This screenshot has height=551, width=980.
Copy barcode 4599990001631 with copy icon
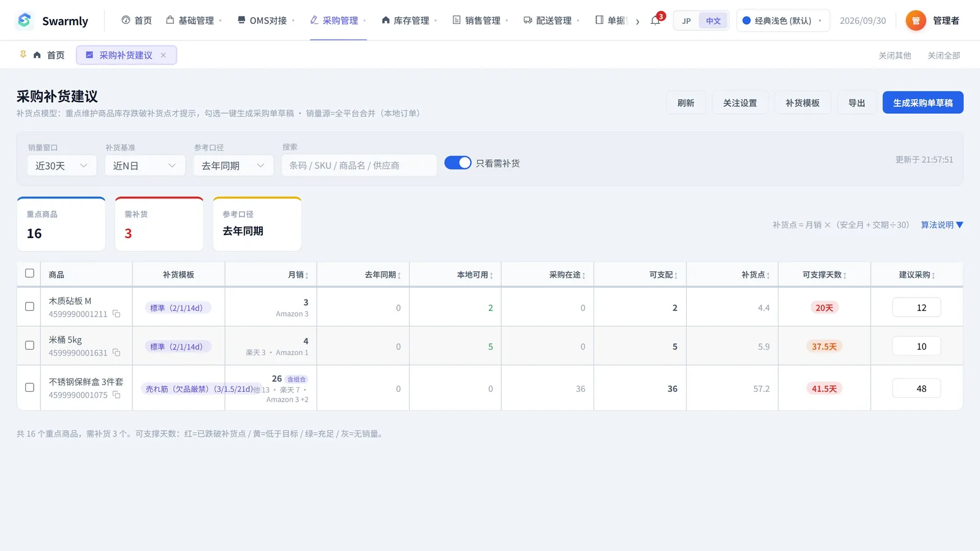point(116,353)
